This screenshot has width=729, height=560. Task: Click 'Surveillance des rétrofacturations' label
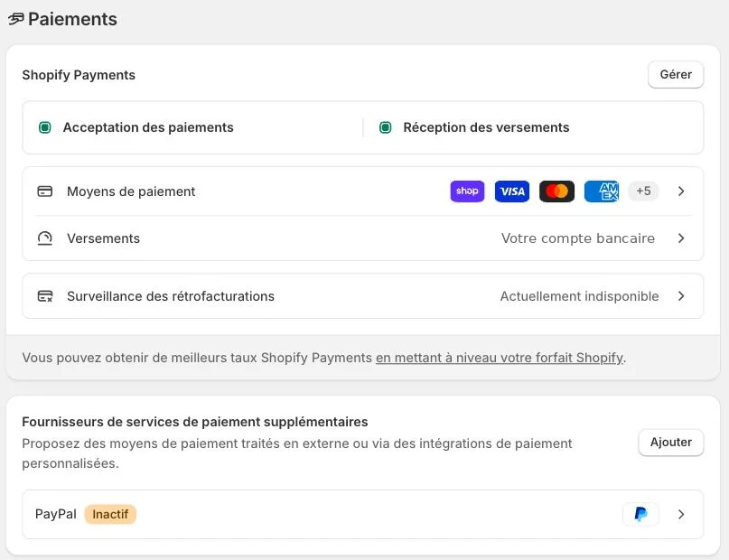pos(171,296)
